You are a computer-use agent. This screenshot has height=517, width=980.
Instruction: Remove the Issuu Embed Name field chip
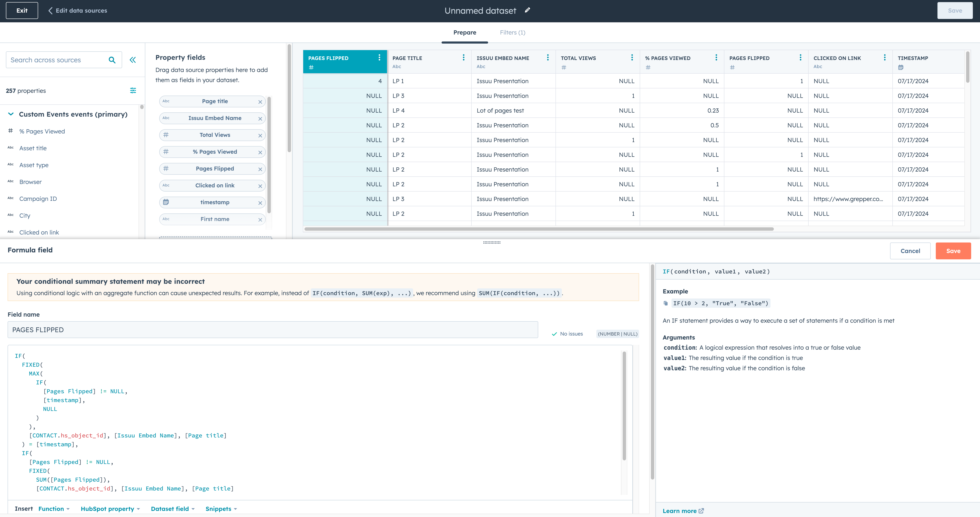[x=260, y=119]
